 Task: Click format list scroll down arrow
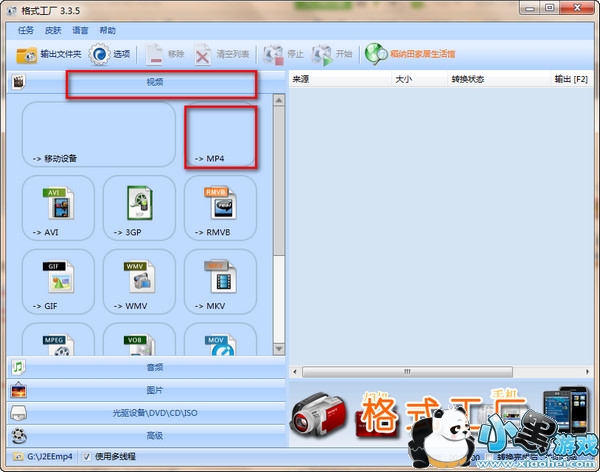click(x=279, y=349)
